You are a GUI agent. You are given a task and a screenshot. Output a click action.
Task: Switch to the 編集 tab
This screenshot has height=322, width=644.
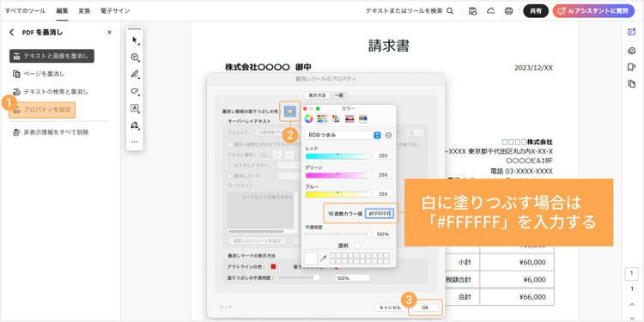coord(63,11)
